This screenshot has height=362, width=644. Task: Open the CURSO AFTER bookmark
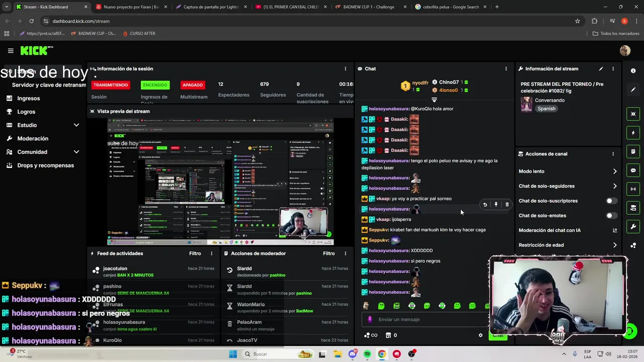pyautogui.click(x=138, y=34)
